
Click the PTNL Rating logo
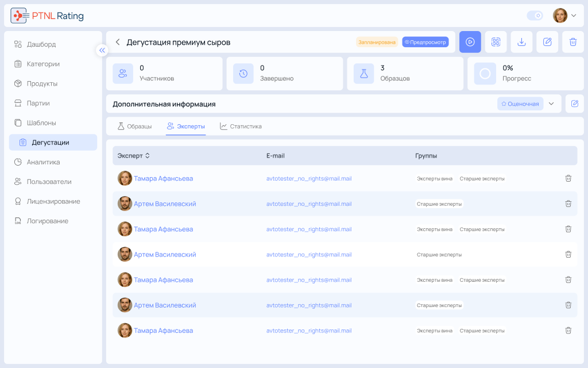coord(47,16)
